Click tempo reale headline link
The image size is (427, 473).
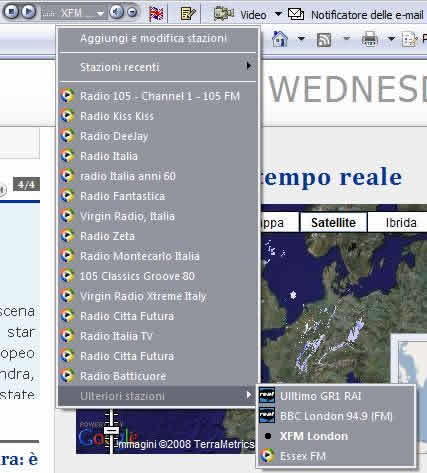click(x=333, y=177)
